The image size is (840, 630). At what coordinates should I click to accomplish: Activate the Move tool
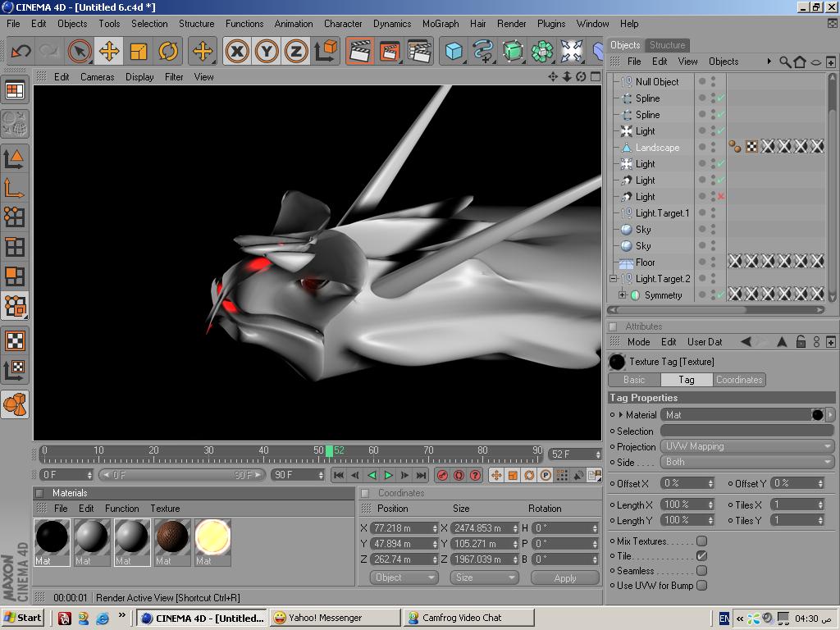click(x=109, y=52)
